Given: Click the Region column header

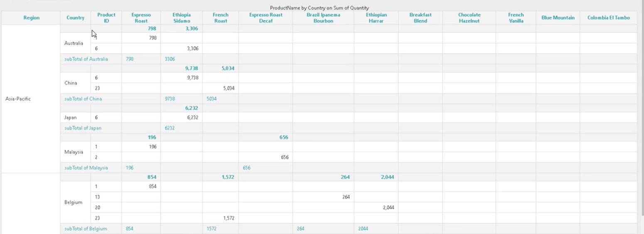Looking at the screenshot, I should tap(32, 18).
